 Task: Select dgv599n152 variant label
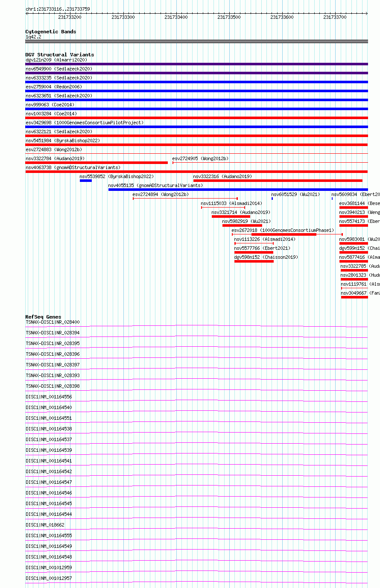pyautogui.click(x=360, y=248)
